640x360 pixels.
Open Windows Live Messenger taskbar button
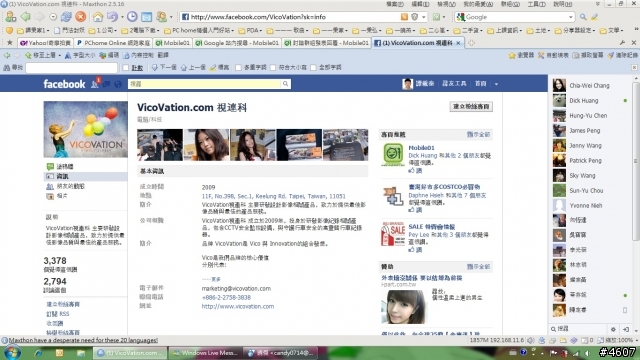pyautogui.click(x=205, y=353)
